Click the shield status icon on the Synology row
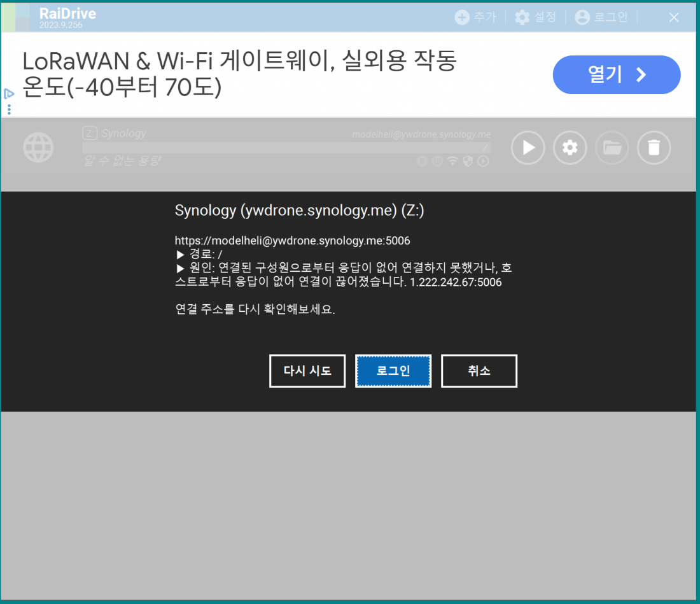Image resolution: width=700 pixels, height=604 pixels. pos(468,161)
